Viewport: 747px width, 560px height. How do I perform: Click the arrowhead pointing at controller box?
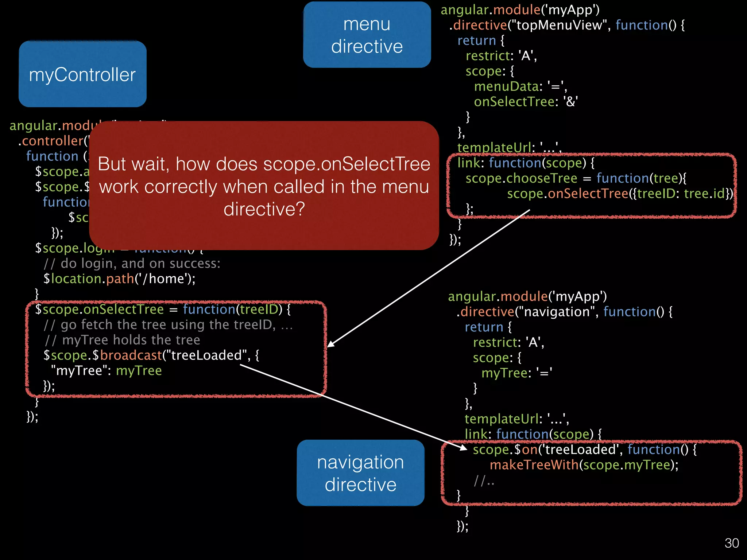(331, 344)
